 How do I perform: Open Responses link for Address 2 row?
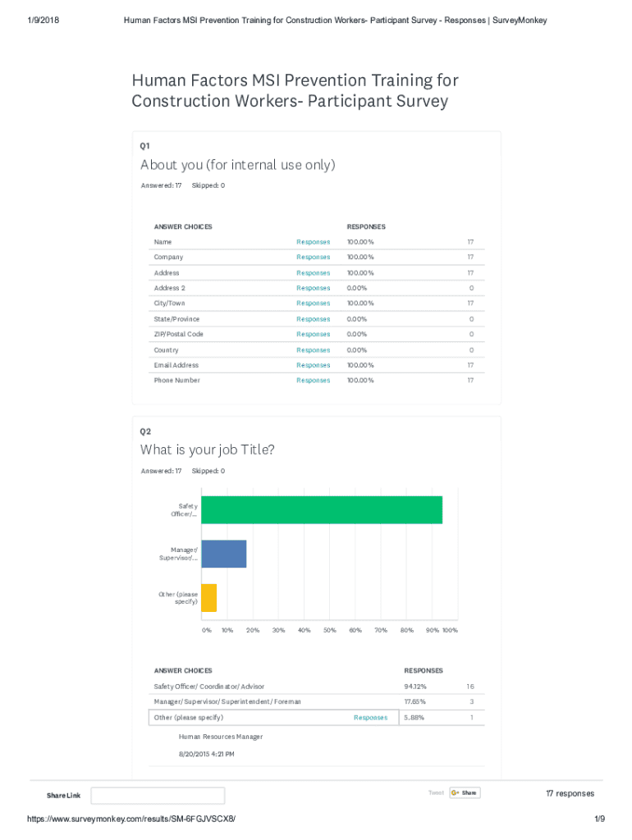click(x=313, y=288)
